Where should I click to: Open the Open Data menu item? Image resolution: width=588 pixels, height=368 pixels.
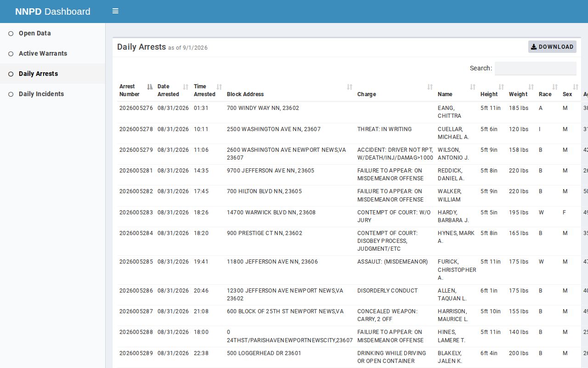point(52,33)
